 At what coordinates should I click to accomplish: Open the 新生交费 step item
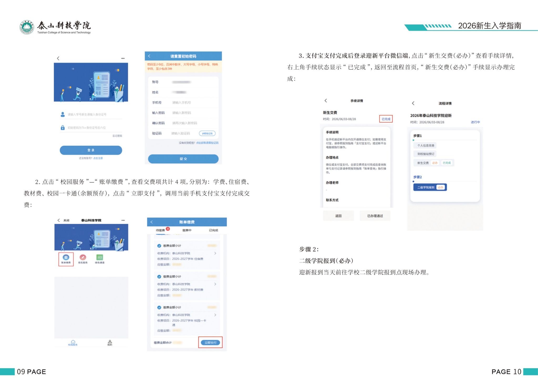[434, 163]
